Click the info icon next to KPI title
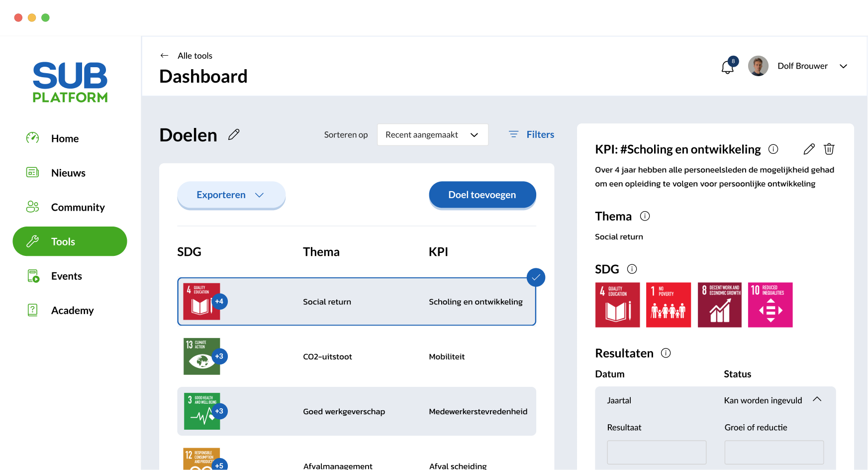 click(x=773, y=149)
